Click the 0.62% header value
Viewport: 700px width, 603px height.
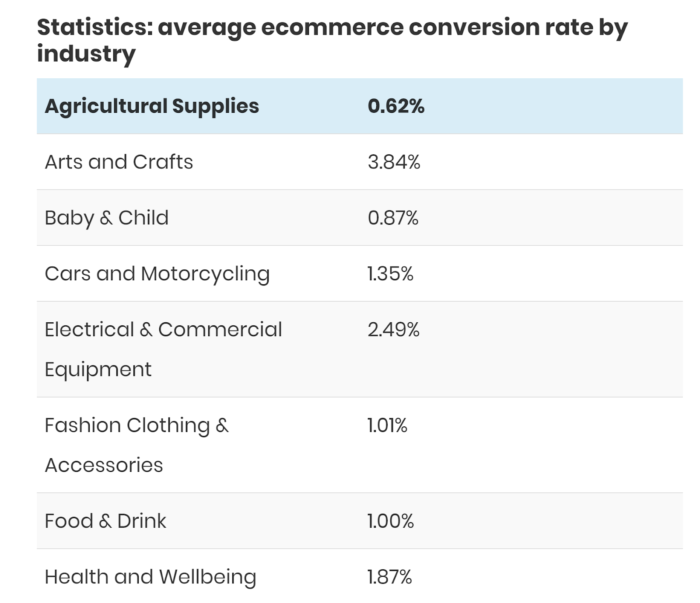(396, 106)
